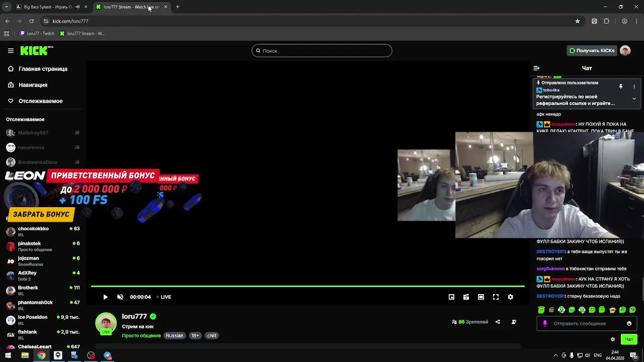The width and height of the screenshot is (644, 362).
Task: Open fishtank channel
Action: (x=43, y=335)
